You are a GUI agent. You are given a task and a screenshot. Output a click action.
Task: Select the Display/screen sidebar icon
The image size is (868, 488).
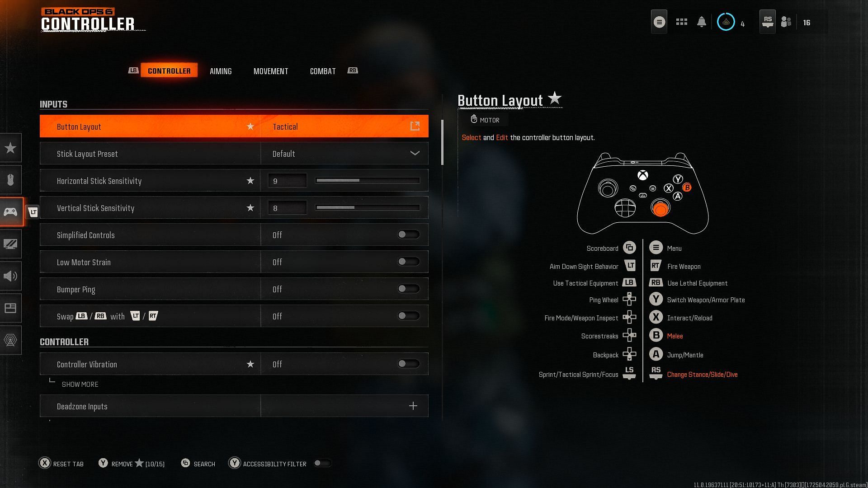tap(11, 244)
